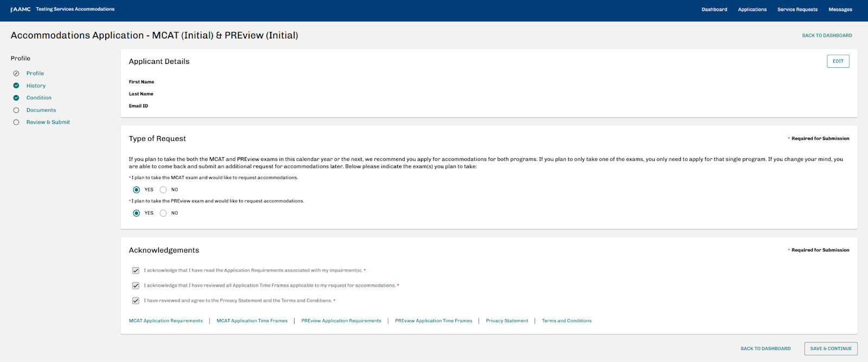Select YES for PREview exam accommodations
This screenshot has width=868, height=362.
(136, 213)
